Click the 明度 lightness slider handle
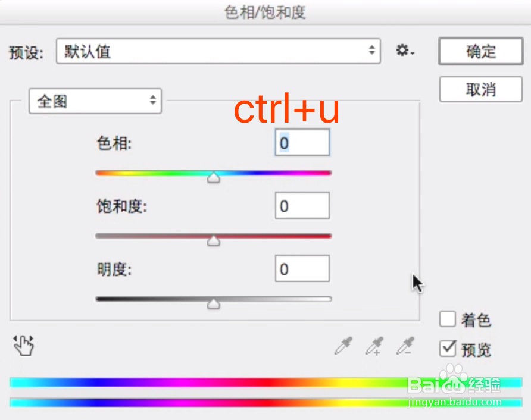 point(214,304)
